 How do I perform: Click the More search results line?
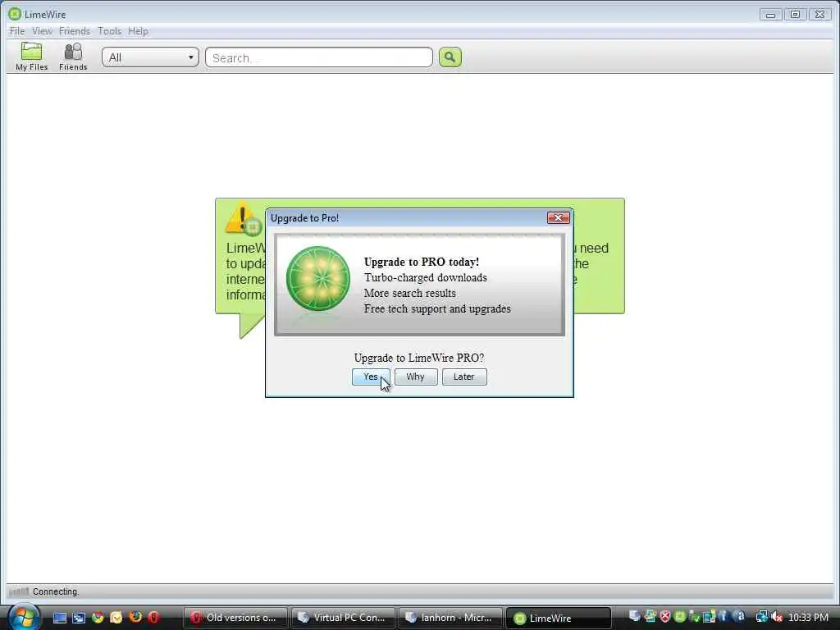pos(410,293)
